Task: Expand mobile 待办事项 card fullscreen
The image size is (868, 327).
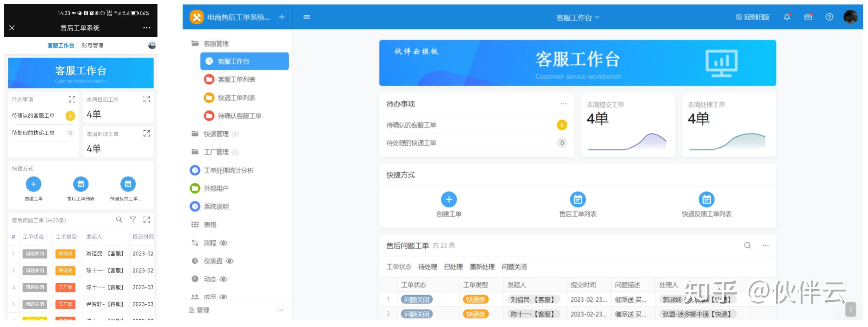Action: click(x=72, y=100)
